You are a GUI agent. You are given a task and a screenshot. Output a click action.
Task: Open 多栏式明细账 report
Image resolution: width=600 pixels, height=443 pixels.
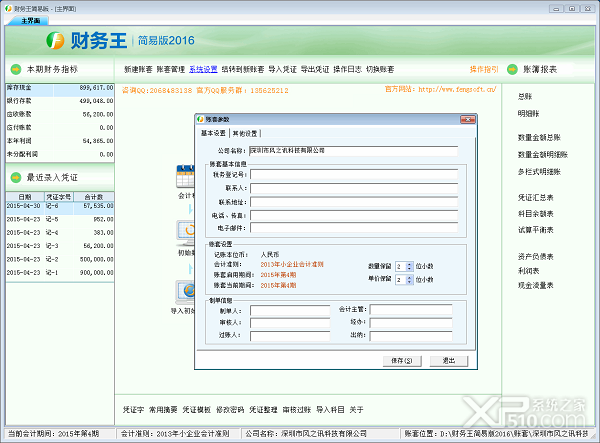[x=539, y=172]
